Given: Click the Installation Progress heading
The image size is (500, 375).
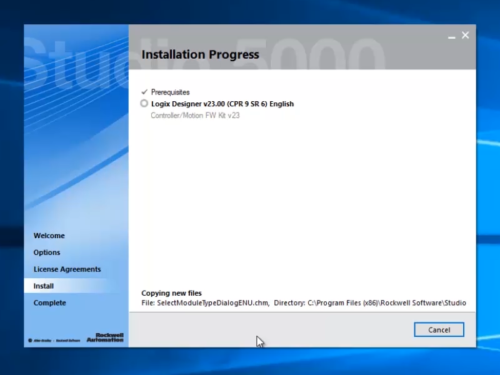Looking at the screenshot, I should pyautogui.click(x=200, y=54).
